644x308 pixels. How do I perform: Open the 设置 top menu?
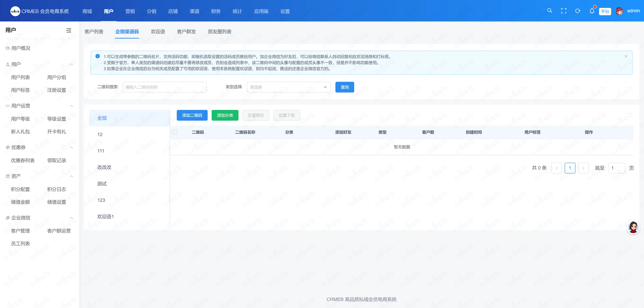[285, 11]
